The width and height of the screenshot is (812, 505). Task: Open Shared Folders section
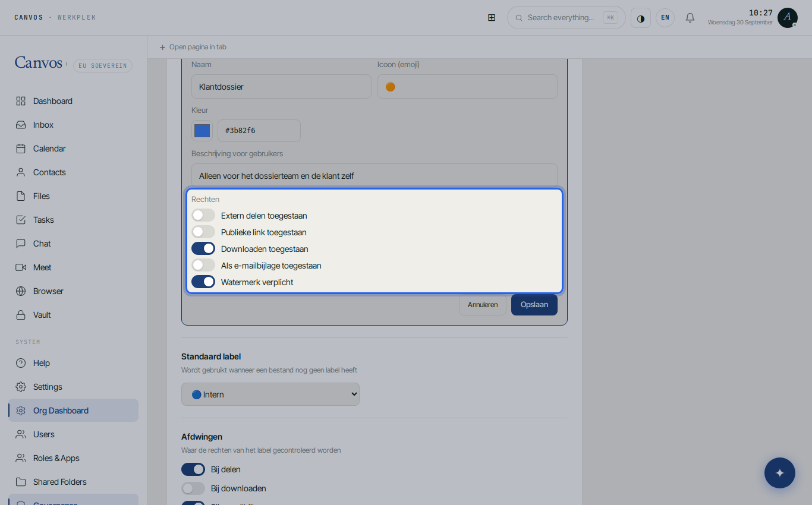click(x=73, y=482)
